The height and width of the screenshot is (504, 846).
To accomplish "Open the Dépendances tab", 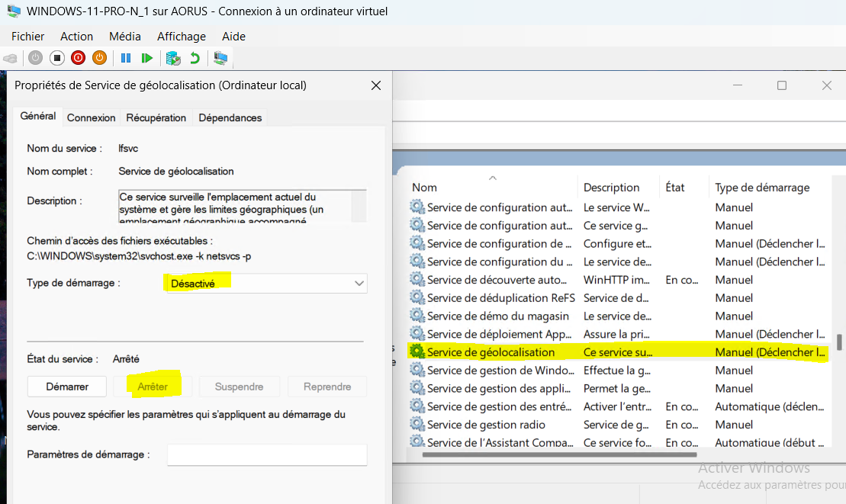I will click(x=230, y=117).
